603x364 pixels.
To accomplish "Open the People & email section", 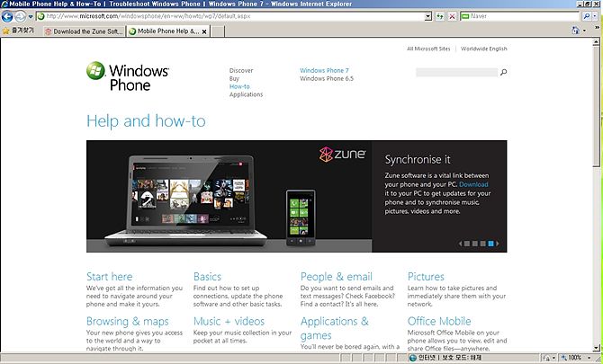I will click(337, 277).
